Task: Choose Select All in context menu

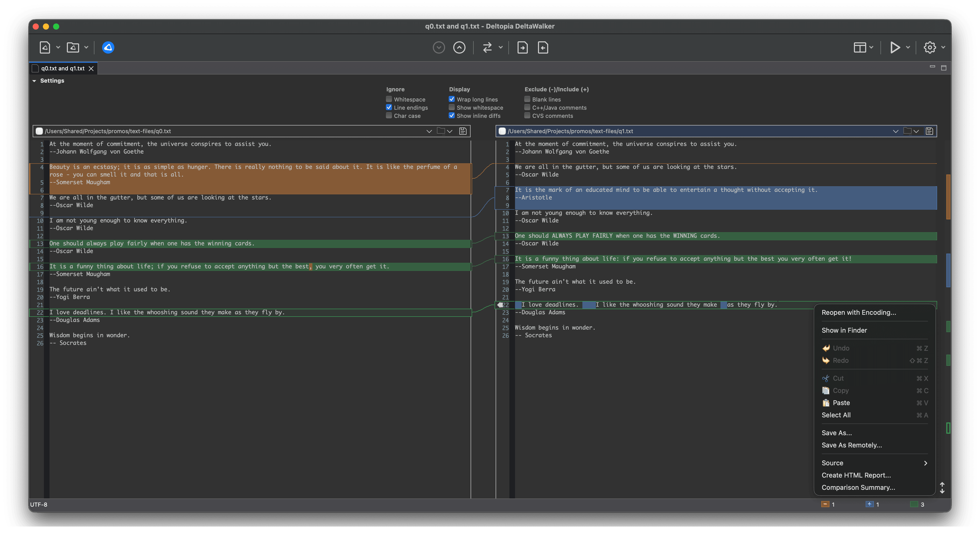Action: (874, 415)
